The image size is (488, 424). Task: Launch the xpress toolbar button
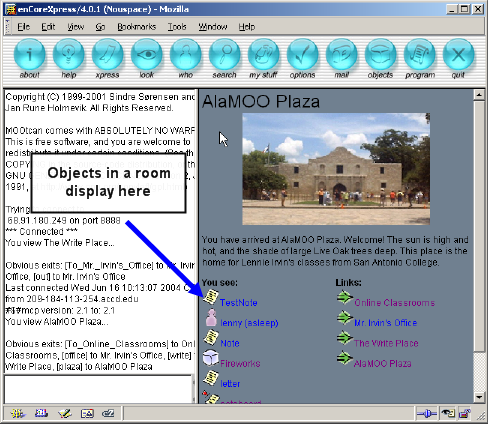click(108, 54)
